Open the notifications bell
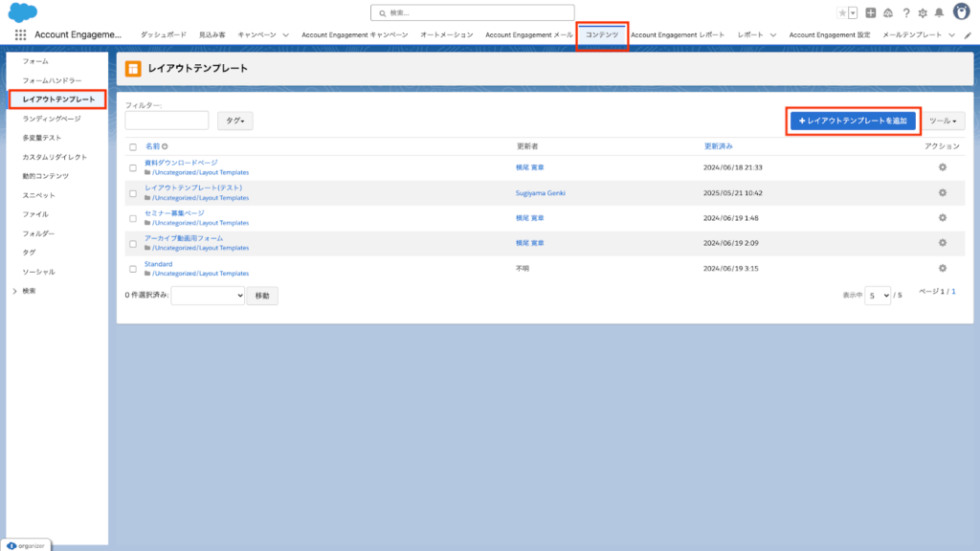The height and width of the screenshot is (551, 980). point(939,13)
